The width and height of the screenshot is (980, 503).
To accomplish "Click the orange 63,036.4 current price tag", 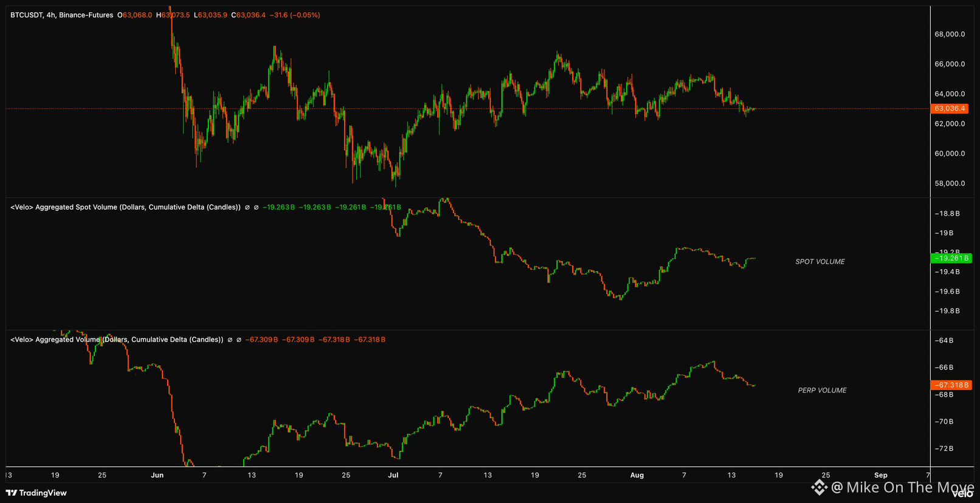I will 950,109.
